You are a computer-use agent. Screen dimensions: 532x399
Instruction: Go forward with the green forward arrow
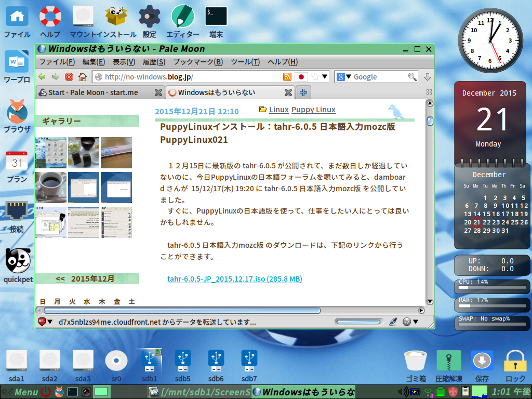click(x=55, y=77)
